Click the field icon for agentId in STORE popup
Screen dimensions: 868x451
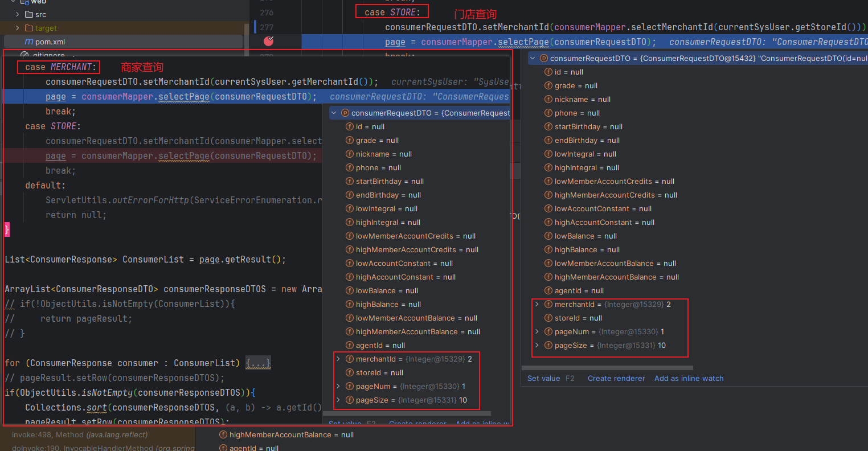(549, 290)
